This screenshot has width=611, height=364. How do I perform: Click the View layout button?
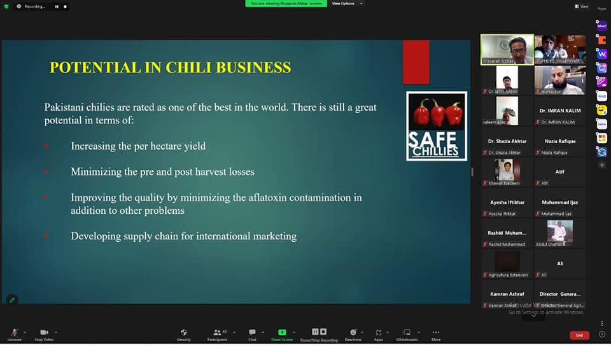582,6
